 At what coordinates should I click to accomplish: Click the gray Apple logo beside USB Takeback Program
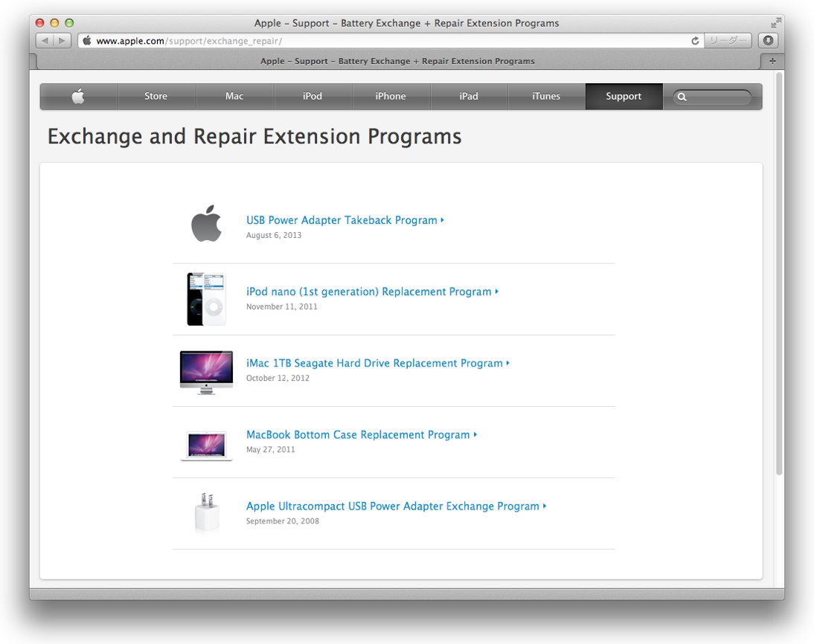[207, 224]
